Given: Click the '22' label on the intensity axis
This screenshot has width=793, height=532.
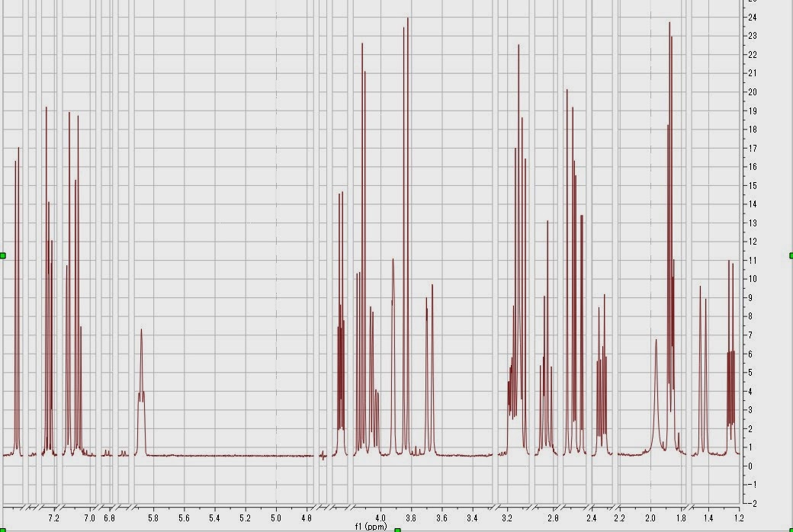Looking at the screenshot, I should (x=753, y=55).
